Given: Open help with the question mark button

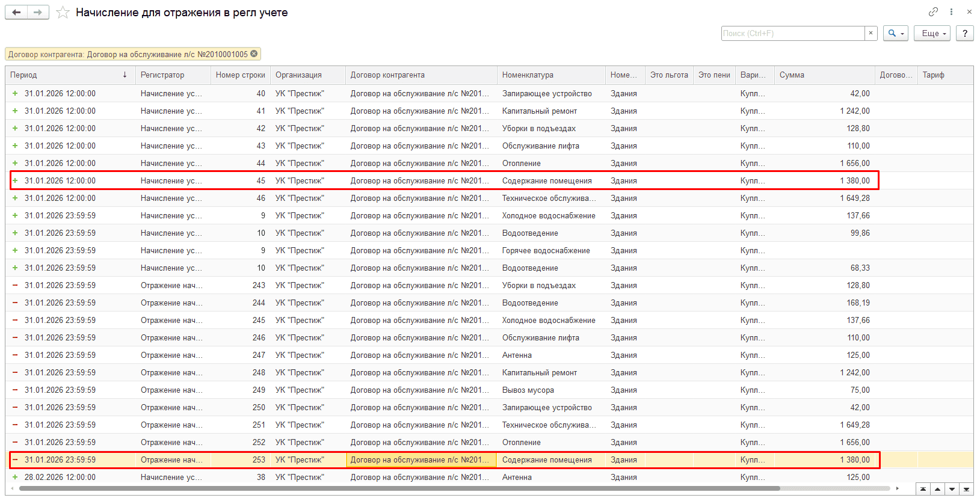Looking at the screenshot, I should click(965, 34).
